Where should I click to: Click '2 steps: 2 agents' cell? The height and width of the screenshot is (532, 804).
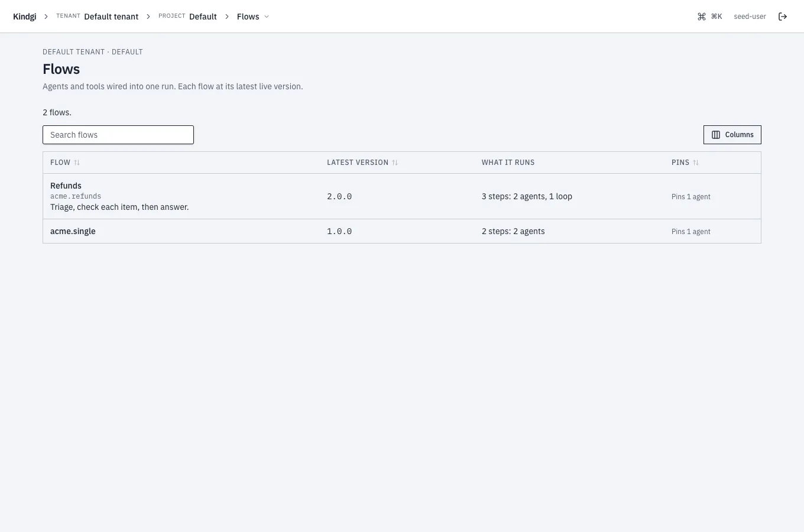pos(513,231)
